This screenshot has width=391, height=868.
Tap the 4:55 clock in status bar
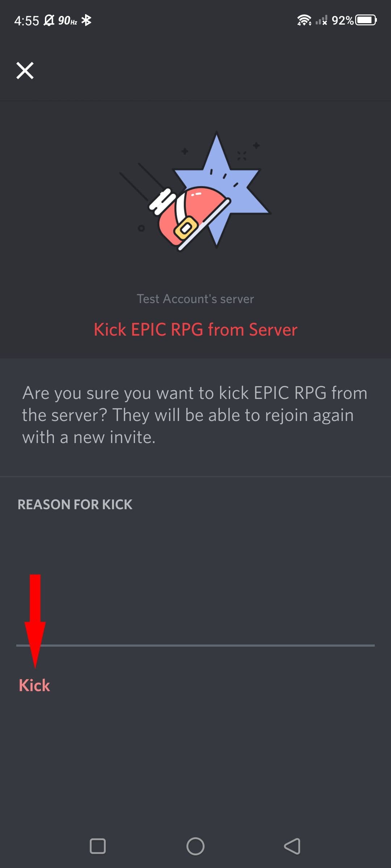26,21
